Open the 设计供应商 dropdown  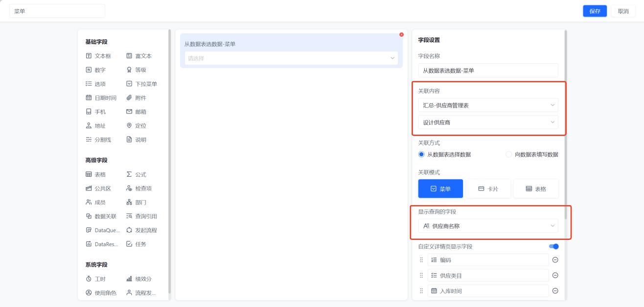(488, 122)
